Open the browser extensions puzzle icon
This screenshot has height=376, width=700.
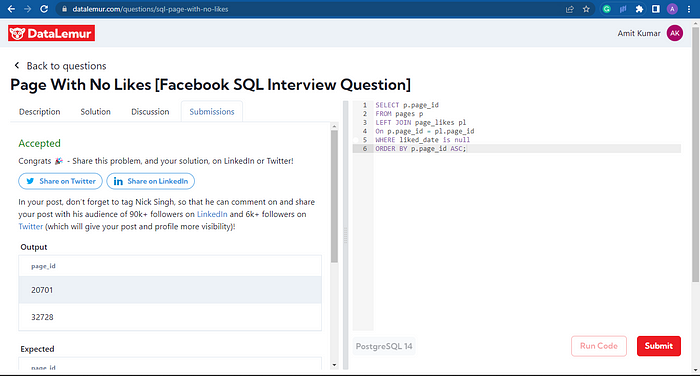(639, 9)
